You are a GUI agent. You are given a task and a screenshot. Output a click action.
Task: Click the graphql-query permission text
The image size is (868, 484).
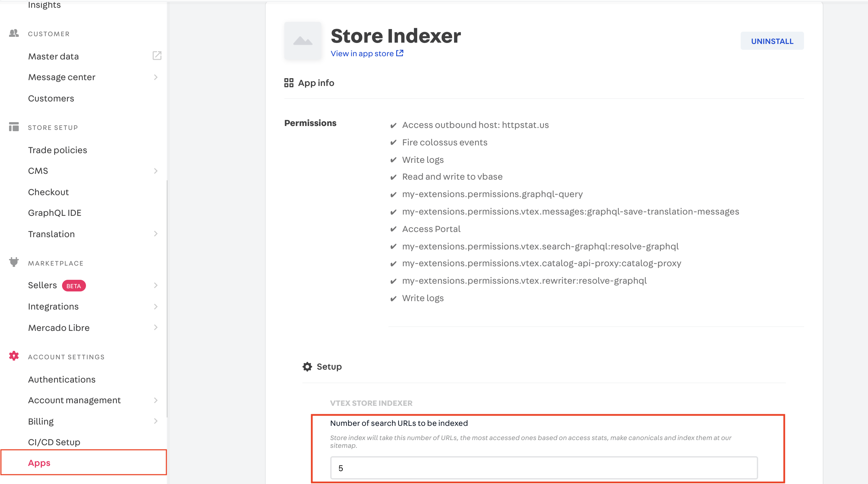click(x=492, y=194)
